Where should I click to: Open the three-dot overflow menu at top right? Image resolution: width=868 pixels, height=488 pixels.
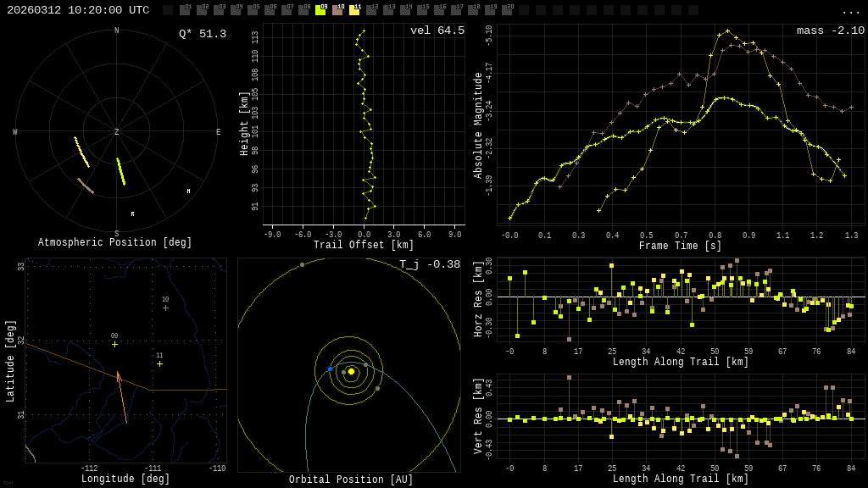point(850,11)
